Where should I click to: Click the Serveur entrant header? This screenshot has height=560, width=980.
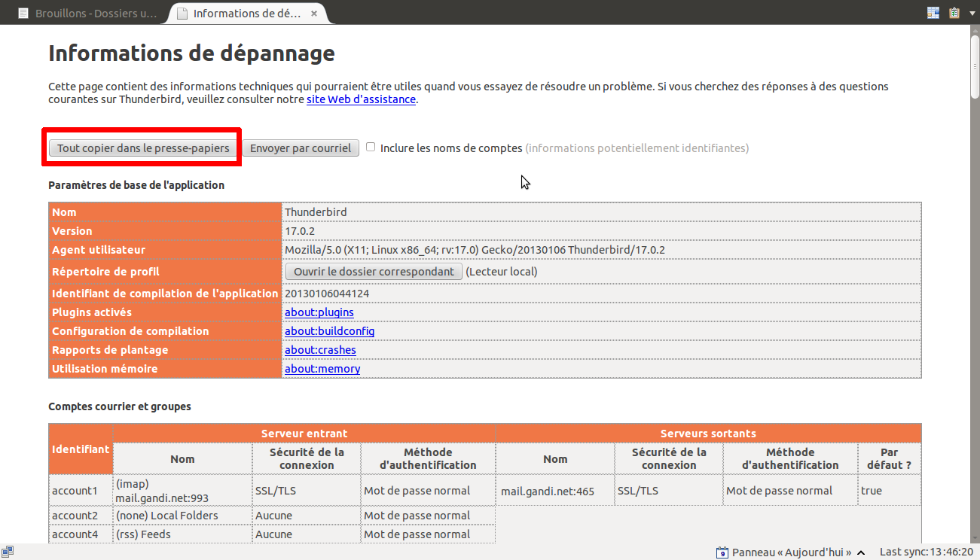click(x=304, y=434)
